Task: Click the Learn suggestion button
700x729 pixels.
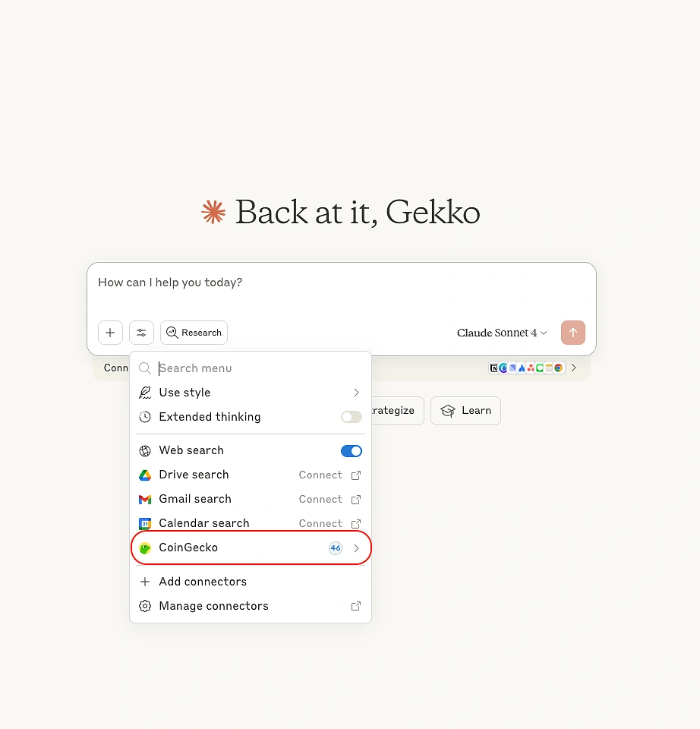Action: click(465, 411)
